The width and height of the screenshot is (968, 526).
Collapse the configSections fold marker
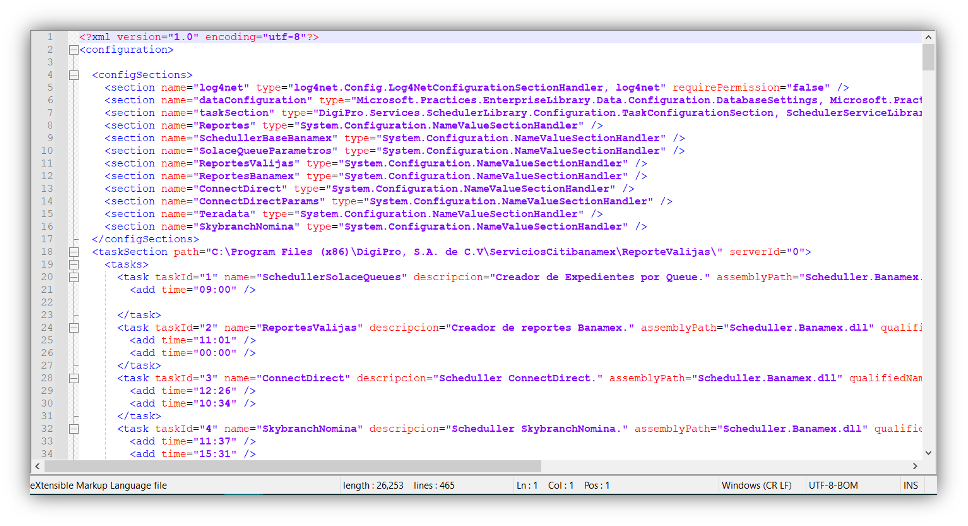[73, 75]
